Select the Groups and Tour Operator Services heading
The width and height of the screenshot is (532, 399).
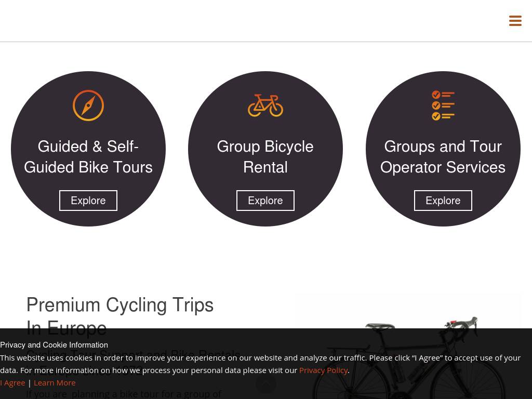click(x=443, y=156)
